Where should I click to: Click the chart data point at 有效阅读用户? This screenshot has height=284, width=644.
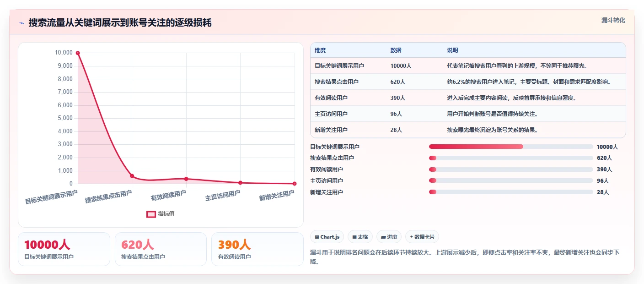coord(186,179)
